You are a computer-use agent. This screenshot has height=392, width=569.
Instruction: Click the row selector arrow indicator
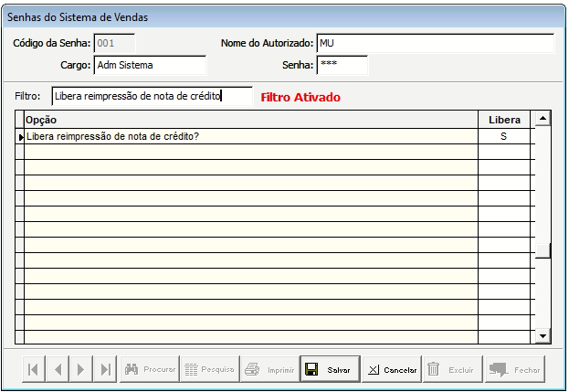[21, 137]
